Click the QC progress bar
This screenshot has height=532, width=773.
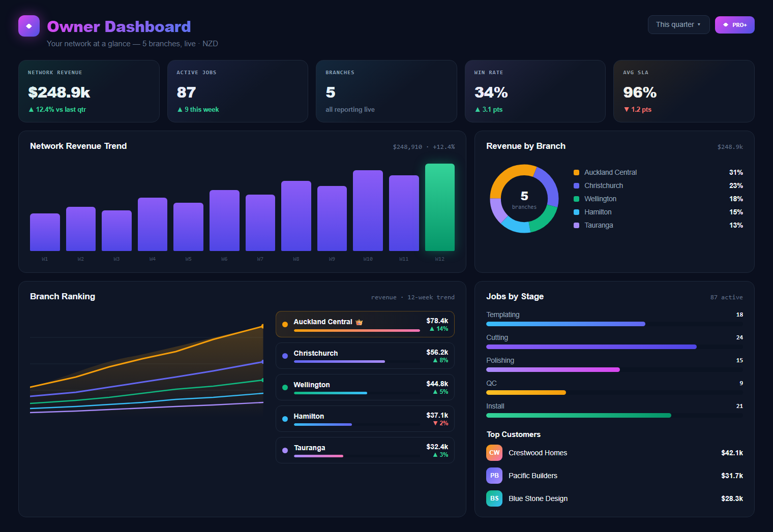614,392
